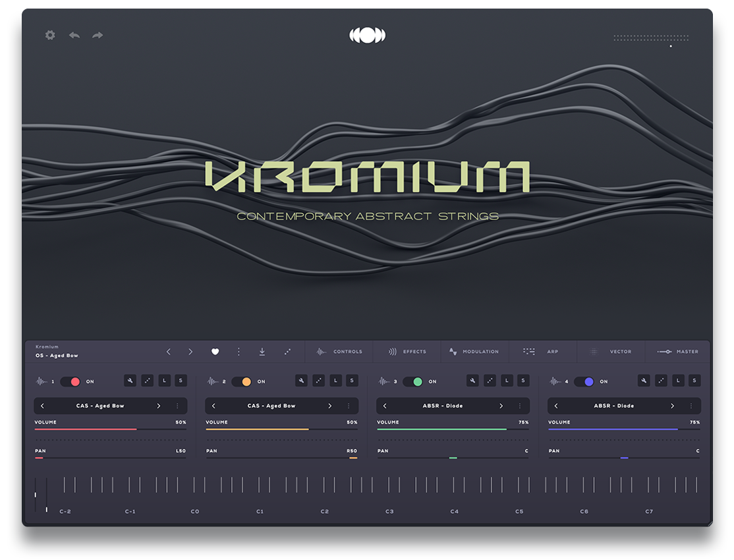Click the undo arrow
The image size is (734, 560).
[73, 35]
